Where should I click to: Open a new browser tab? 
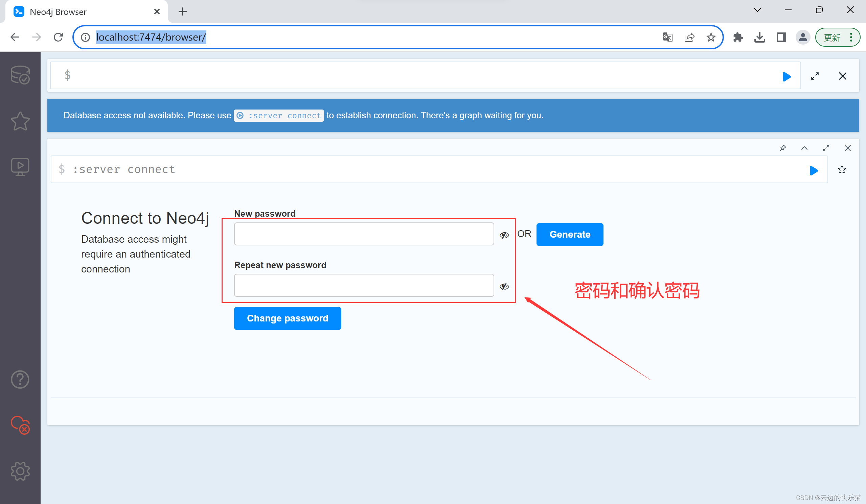pyautogui.click(x=182, y=12)
